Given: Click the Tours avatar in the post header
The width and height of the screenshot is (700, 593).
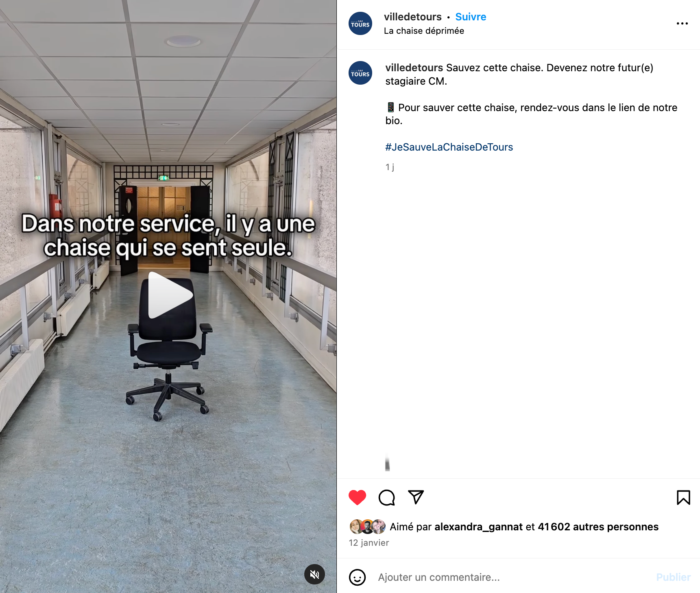Looking at the screenshot, I should (x=360, y=24).
